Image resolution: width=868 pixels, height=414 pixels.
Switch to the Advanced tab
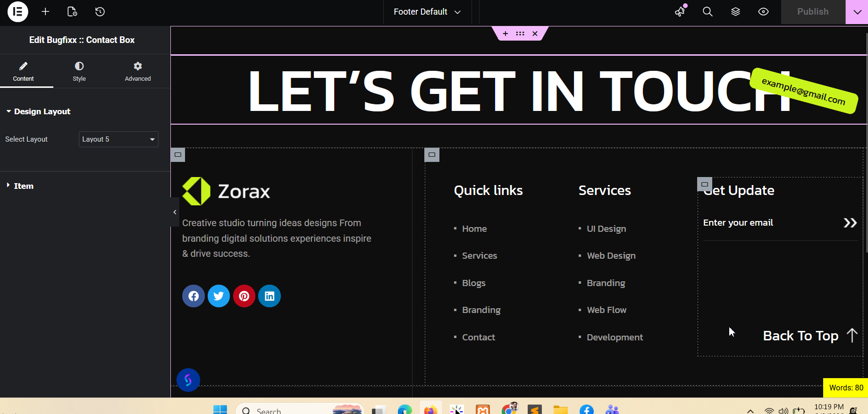138,71
